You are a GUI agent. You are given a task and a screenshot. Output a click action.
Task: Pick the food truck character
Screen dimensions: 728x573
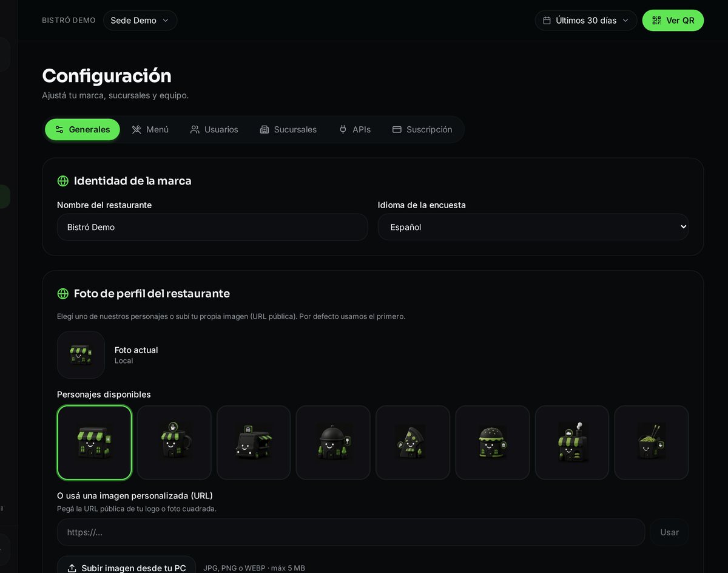(254, 442)
